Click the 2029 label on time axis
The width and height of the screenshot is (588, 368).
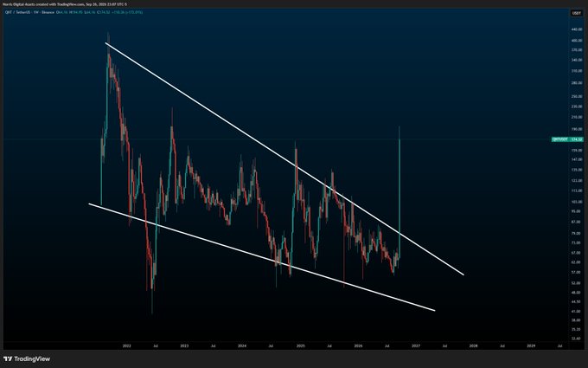click(x=531, y=345)
